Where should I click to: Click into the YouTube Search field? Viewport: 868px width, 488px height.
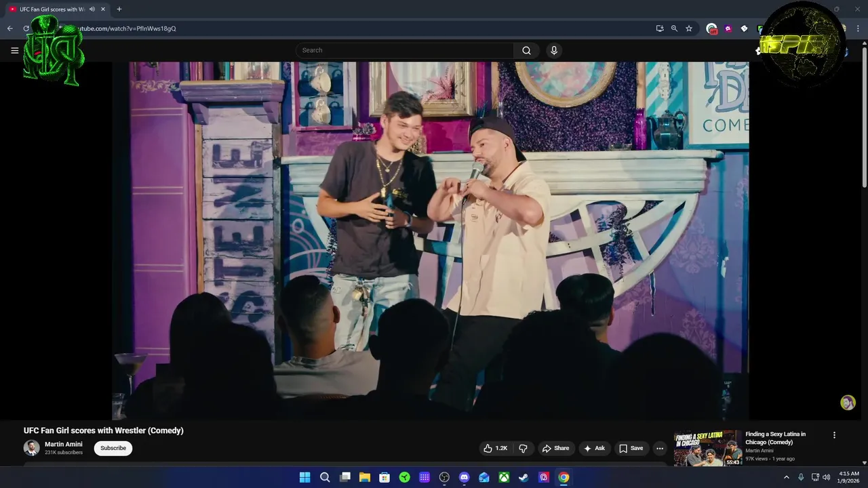(x=405, y=50)
